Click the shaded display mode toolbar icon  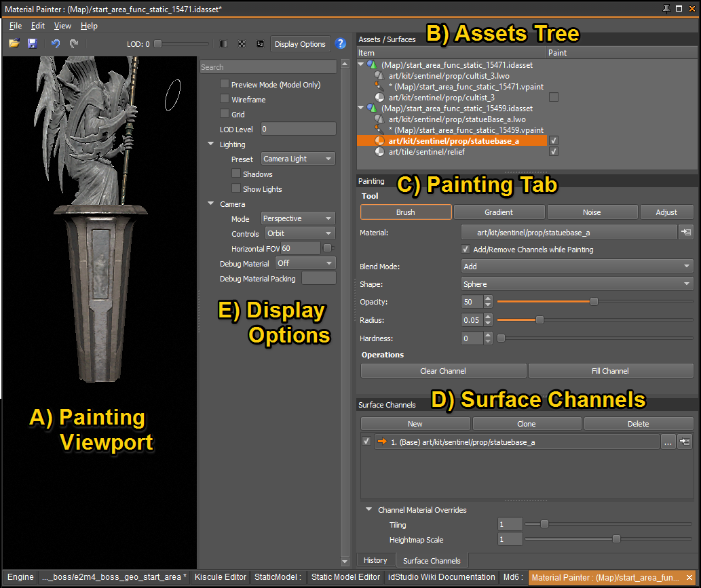pyautogui.click(x=223, y=44)
